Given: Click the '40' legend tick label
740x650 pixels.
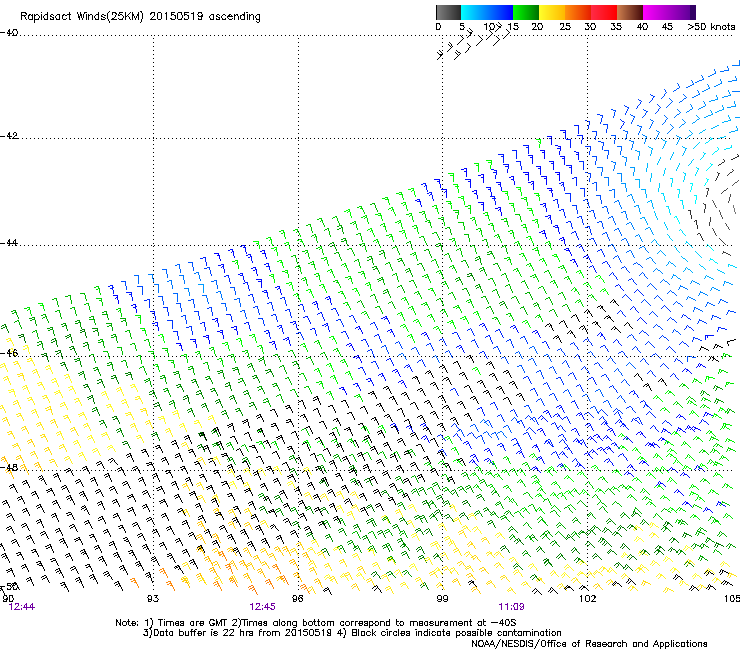Looking at the screenshot, I should (642, 27).
